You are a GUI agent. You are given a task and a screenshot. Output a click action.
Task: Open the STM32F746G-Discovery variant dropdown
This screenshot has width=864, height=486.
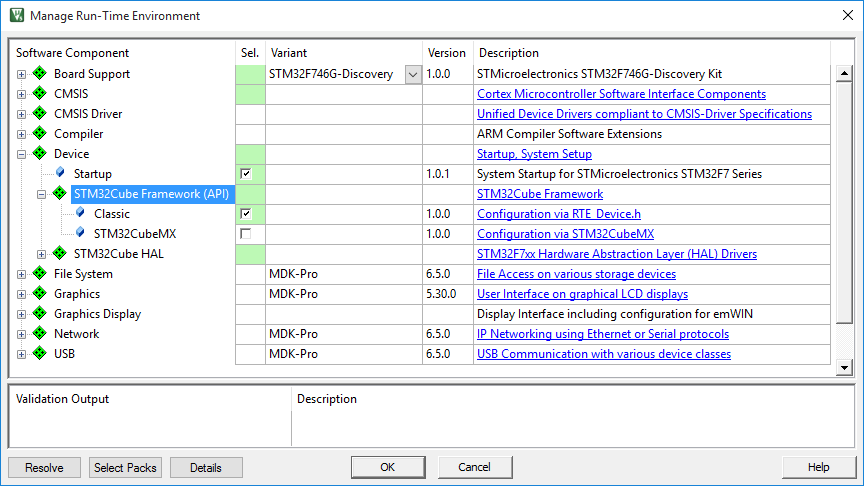tap(413, 74)
